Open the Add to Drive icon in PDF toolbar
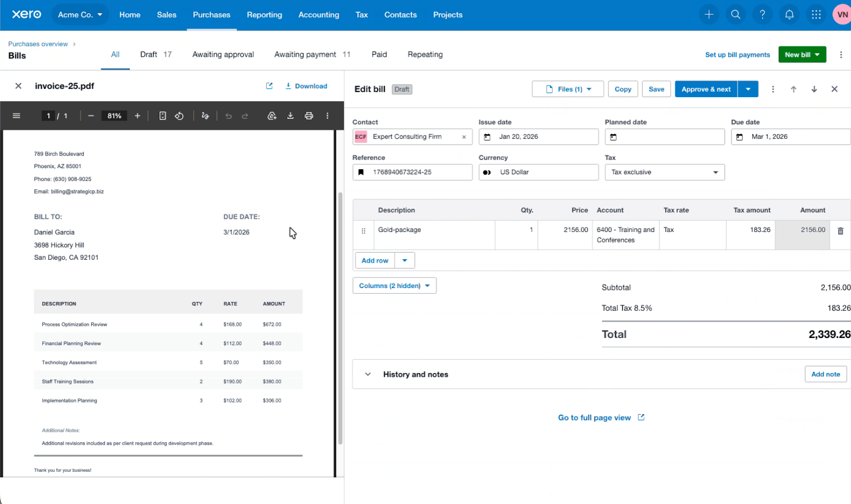 coord(272,115)
